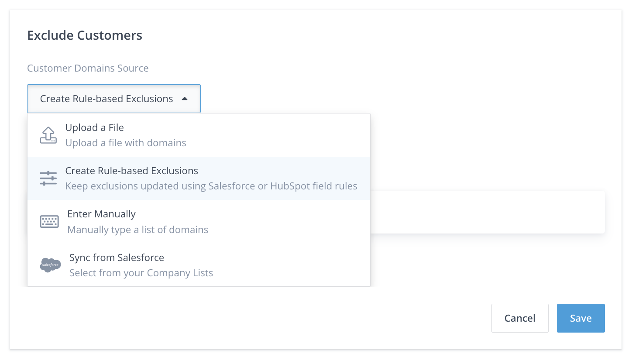632x364 pixels.
Task: Collapse the Customer Domains Source dropdown
Action: 113,99
